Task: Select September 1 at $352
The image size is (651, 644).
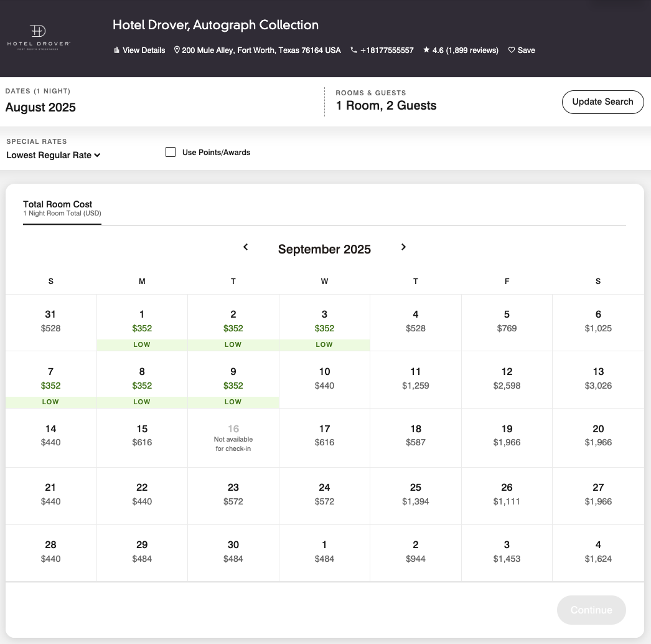Action: (142, 323)
